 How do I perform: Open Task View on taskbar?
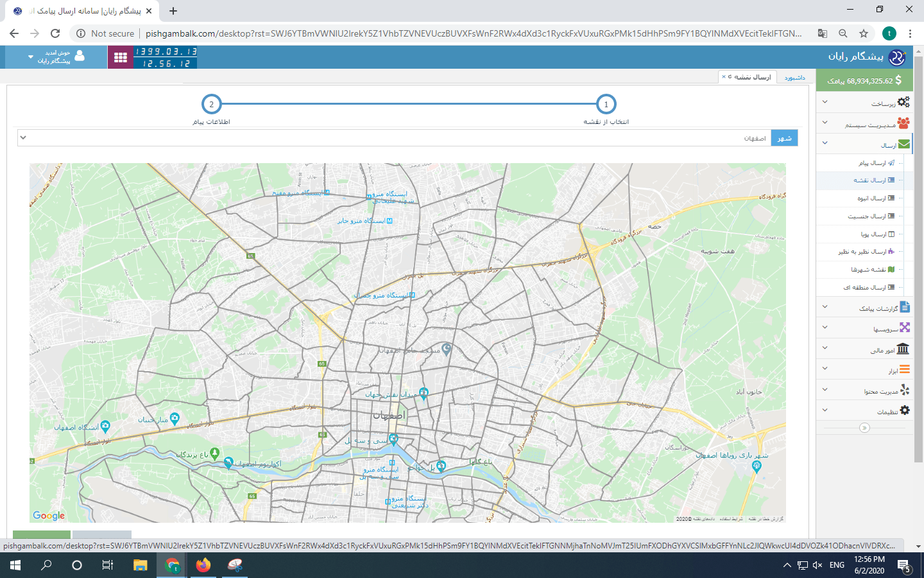[108, 565]
